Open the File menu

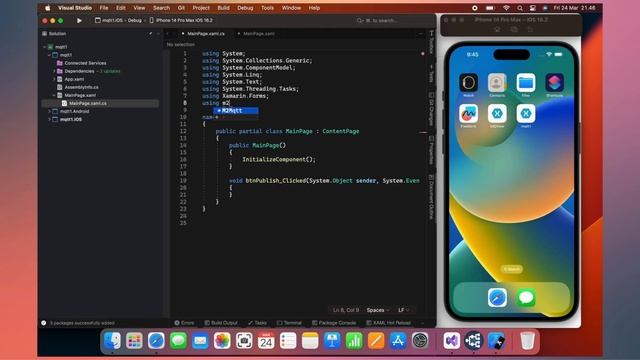point(104,8)
